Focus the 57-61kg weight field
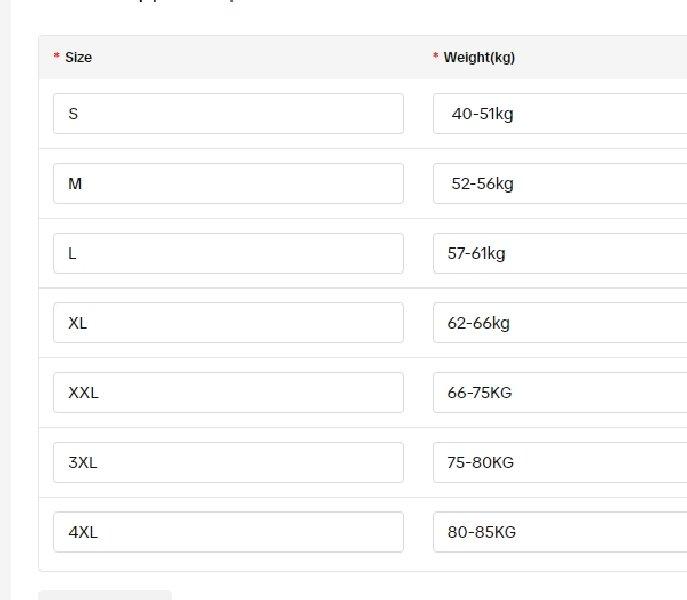This screenshot has height=600, width=687. (x=560, y=253)
